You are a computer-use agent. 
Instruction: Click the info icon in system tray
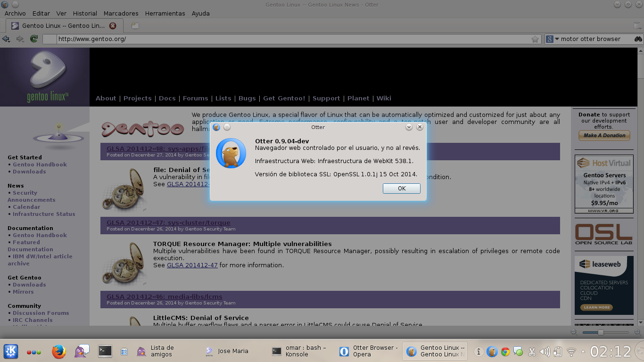tap(479, 352)
